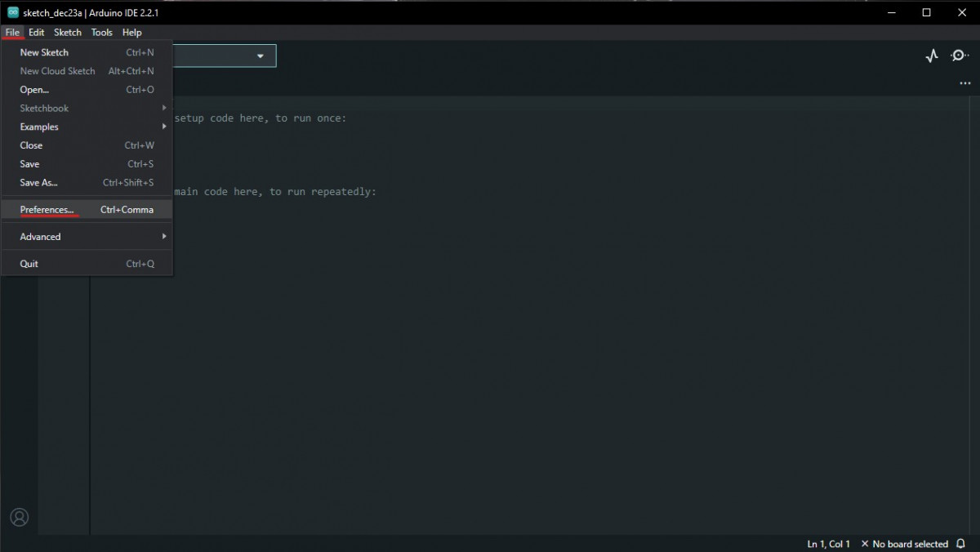Click the Ln 1, Col 1 status
980x552 pixels.
tap(828, 544)
